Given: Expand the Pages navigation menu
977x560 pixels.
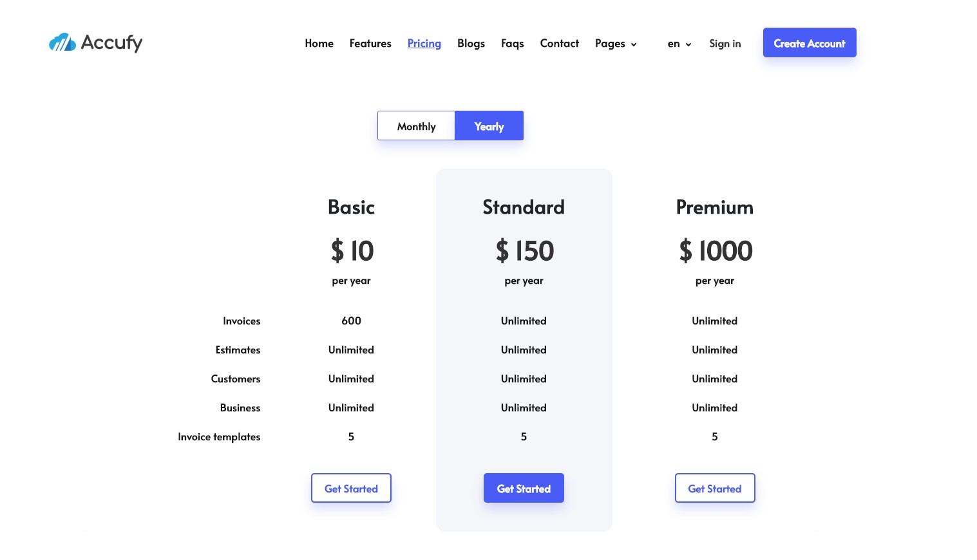Looking at the screenshot, I should coord(610,43).
